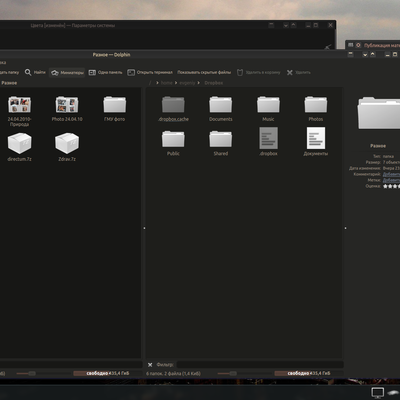Select the Shared folder icon

click(x=221, y=139)
